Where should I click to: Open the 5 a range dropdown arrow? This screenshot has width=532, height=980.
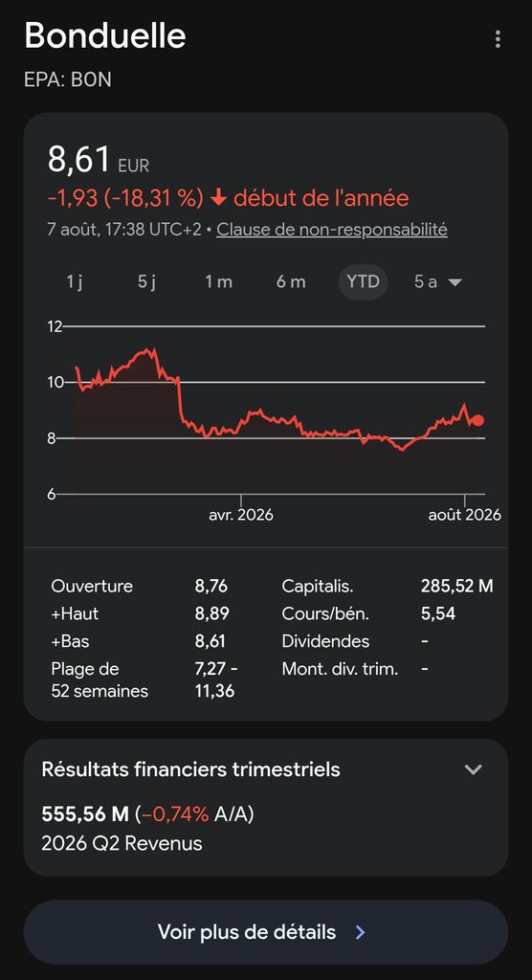[455, 282]
